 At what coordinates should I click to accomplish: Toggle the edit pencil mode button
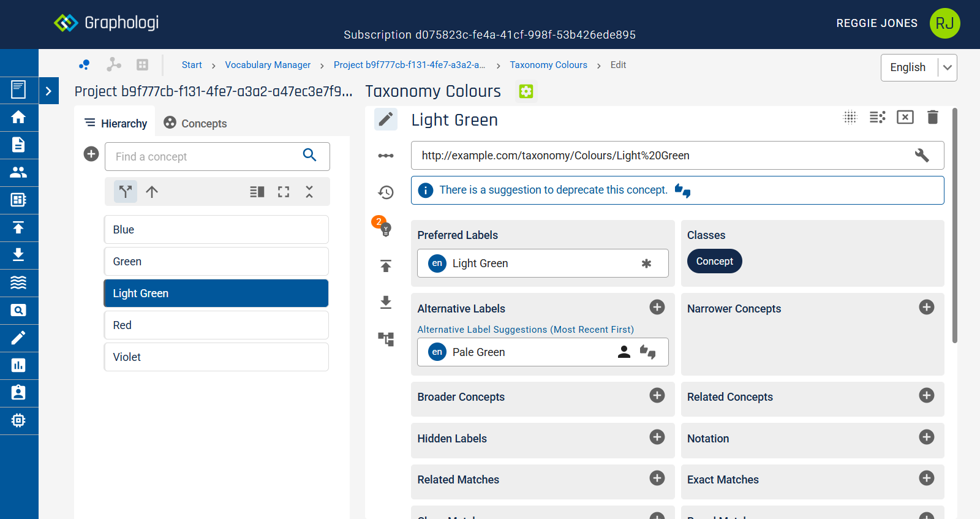386,119
